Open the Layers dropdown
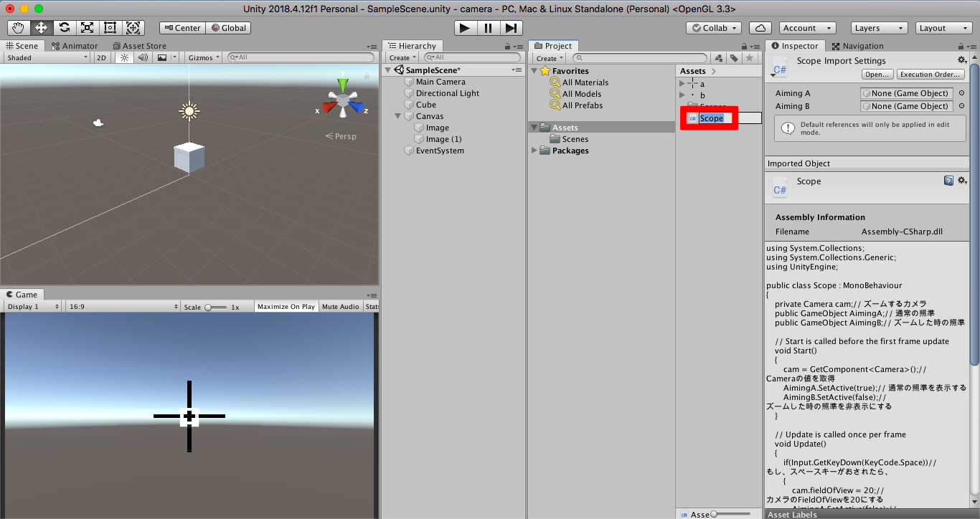The height and width of the screenshot is (519, 980). click(880, 28)
